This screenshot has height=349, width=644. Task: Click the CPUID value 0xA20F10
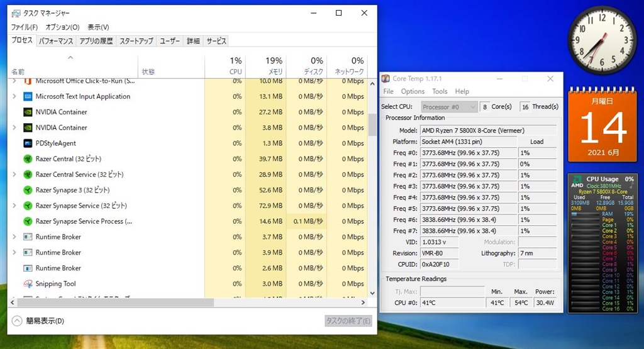pos(439,264)
